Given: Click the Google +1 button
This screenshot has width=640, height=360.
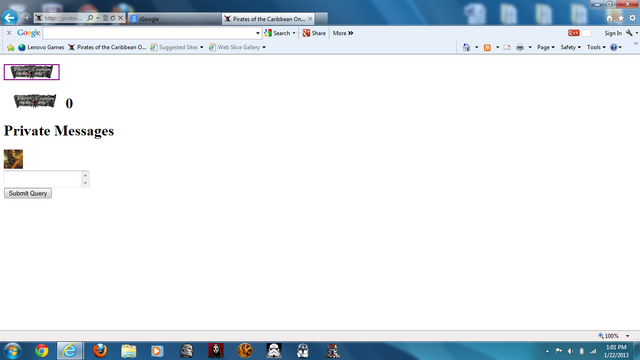Looking at the screenshot, I should pyautogui.click(x=573, y=33).
